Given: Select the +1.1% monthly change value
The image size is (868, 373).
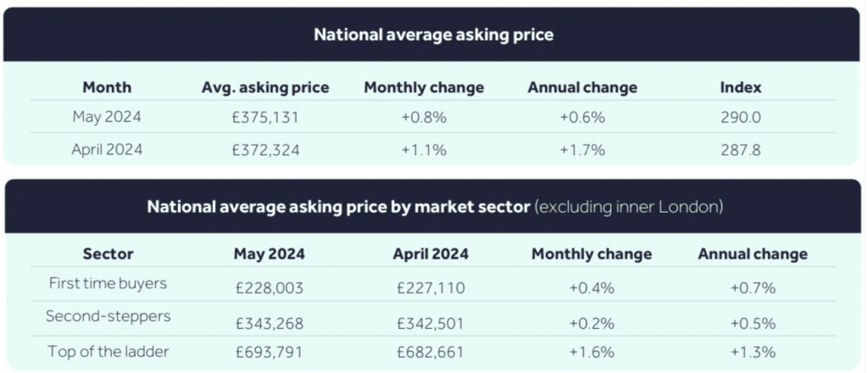Looking at the screenshot, I should (x=424, y=150).
